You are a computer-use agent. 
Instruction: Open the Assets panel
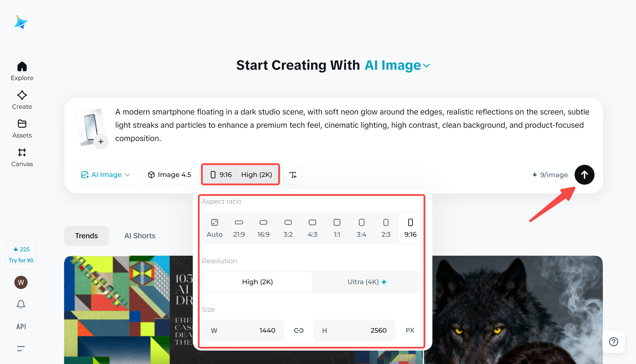point(22,124)
